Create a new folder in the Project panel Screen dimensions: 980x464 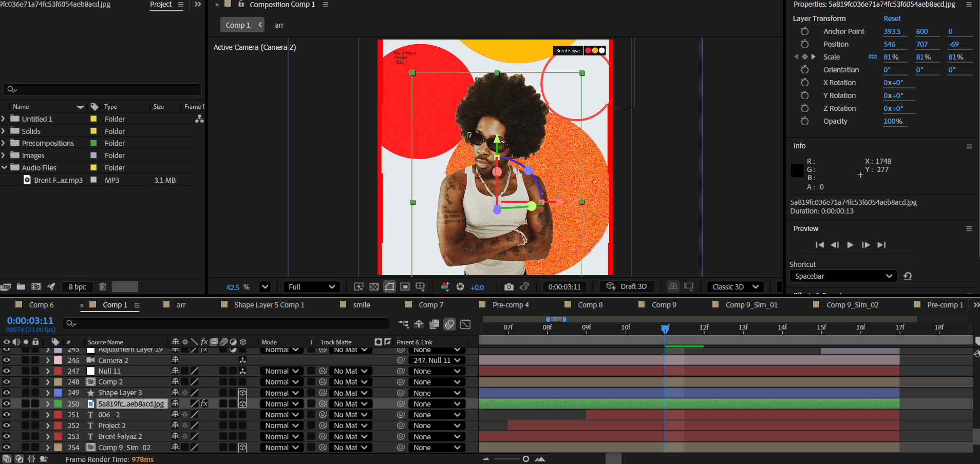[x=21, y=287]
